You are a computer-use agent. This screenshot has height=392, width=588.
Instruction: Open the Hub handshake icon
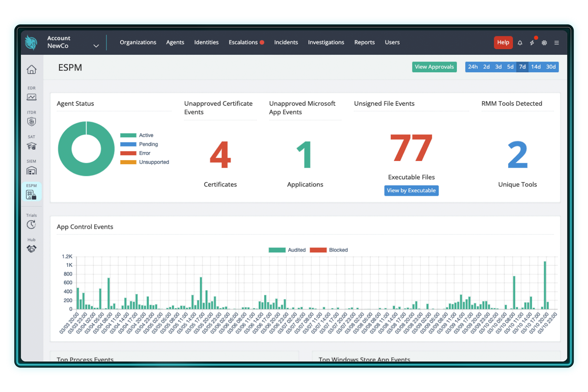coord(31,249)
